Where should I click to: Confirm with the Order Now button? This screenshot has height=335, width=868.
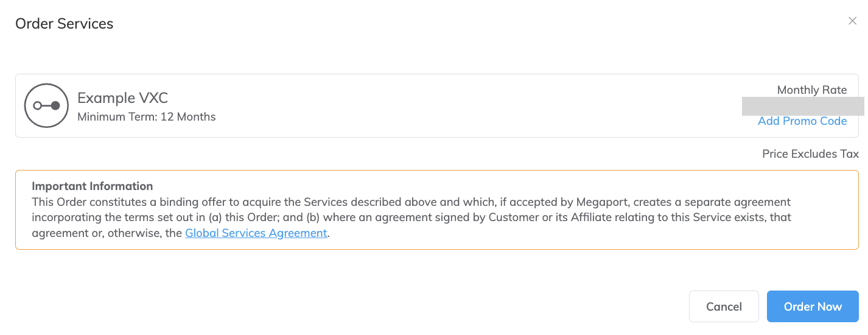click(813, 306)
